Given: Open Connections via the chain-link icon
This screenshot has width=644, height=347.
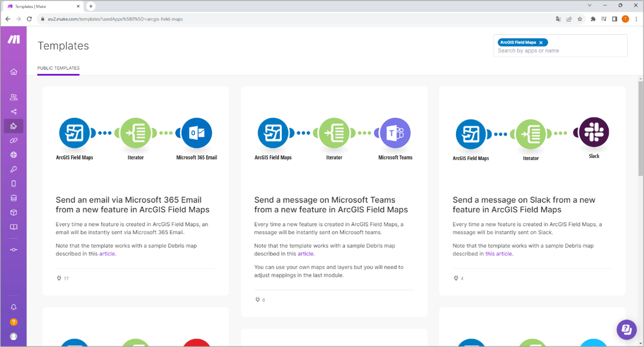Looking at the screenshot, I should coord(13,141).
